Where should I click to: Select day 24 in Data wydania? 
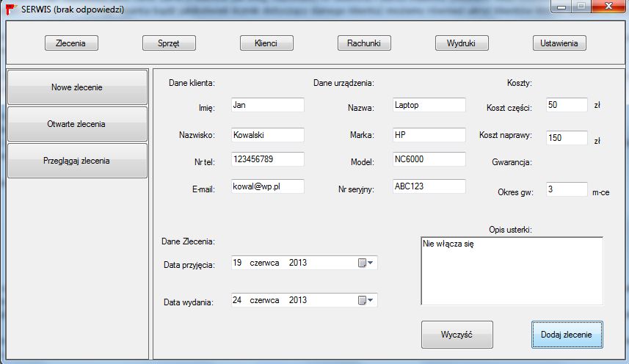click(x=237, y=300)
